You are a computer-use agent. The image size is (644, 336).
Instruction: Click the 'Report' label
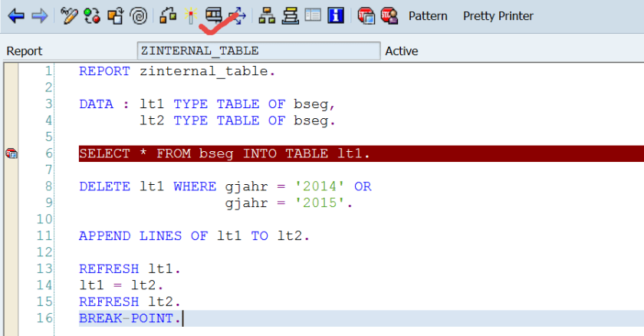click(25, 51)
